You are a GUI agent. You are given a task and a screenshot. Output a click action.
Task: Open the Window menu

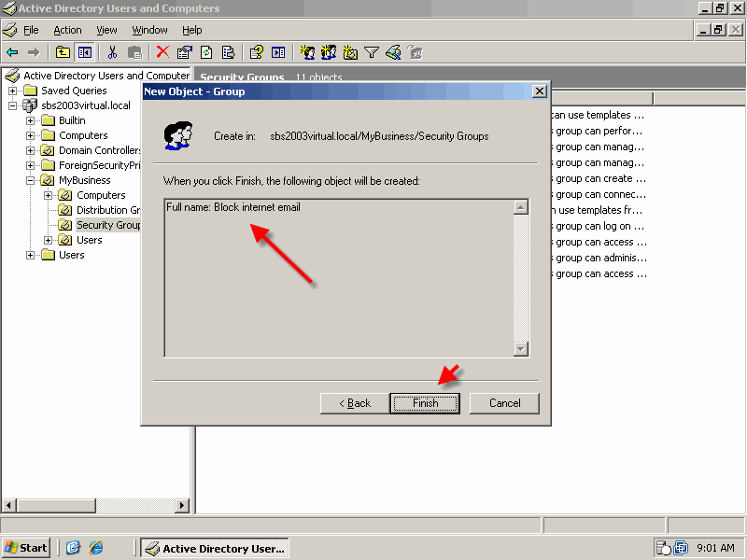(149, 30)
